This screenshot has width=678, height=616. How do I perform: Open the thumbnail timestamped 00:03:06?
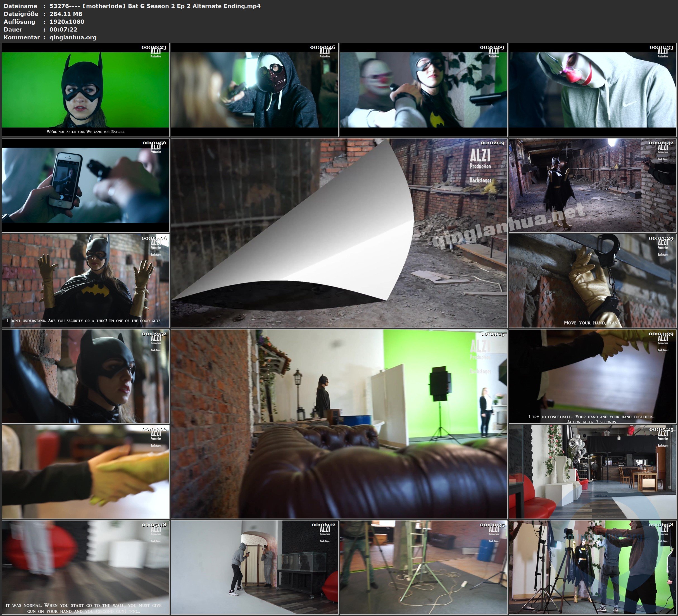click(85, 281)
